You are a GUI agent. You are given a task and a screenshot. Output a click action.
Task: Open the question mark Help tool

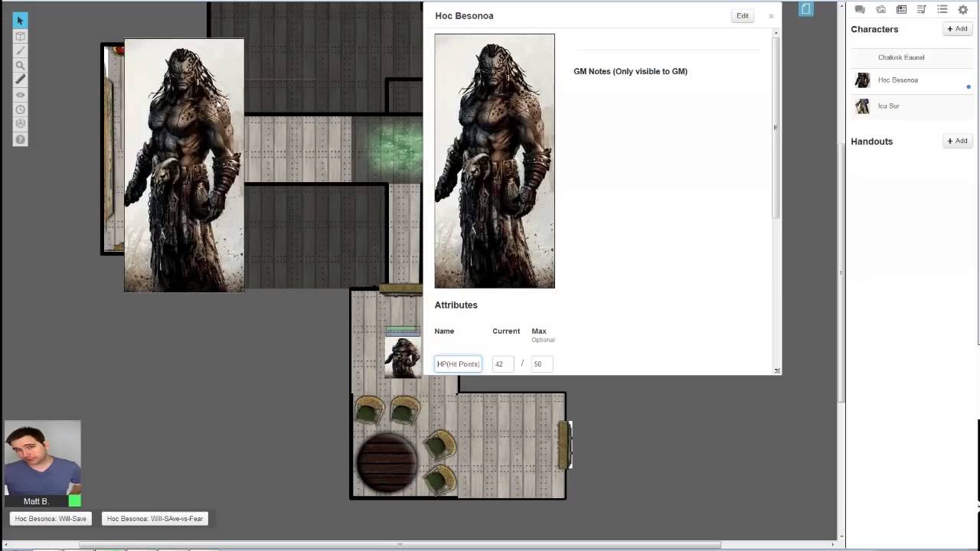[x=20, y=139]
